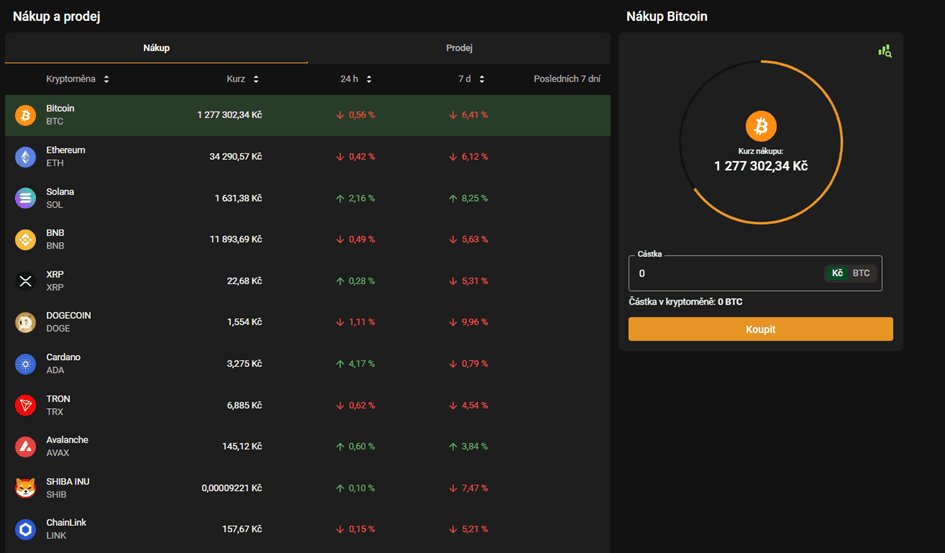Viewport: 945px width, 553px height.
Task: Click TRON 24 h change 0,62 %
Action: tap(356, 405)
